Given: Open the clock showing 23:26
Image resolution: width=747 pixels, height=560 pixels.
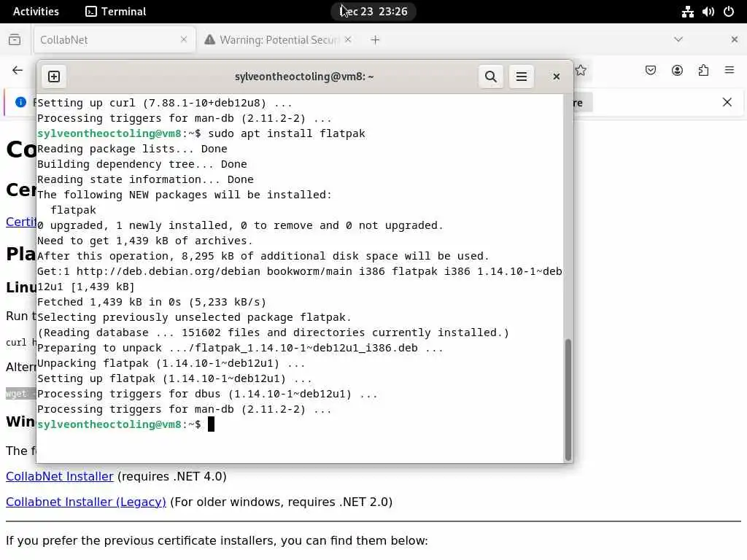Looking at the screenshot, I should (x=373, y=12).
